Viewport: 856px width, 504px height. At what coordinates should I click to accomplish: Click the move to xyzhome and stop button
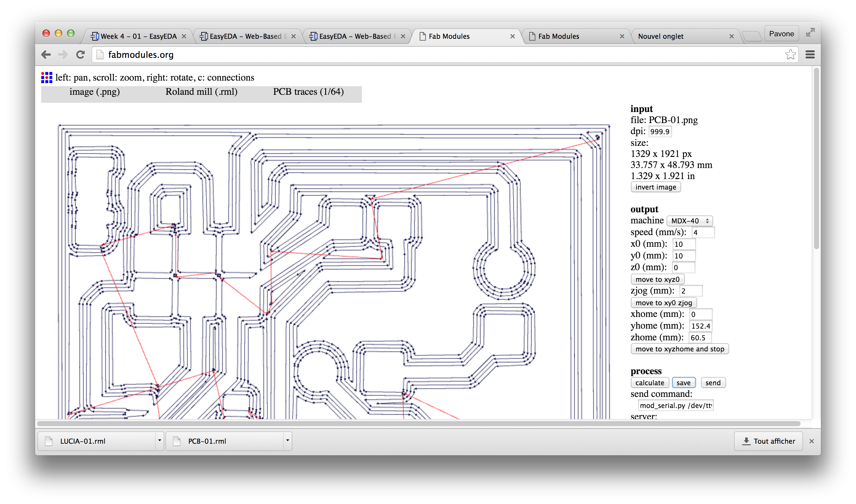(x=679, y=349)
